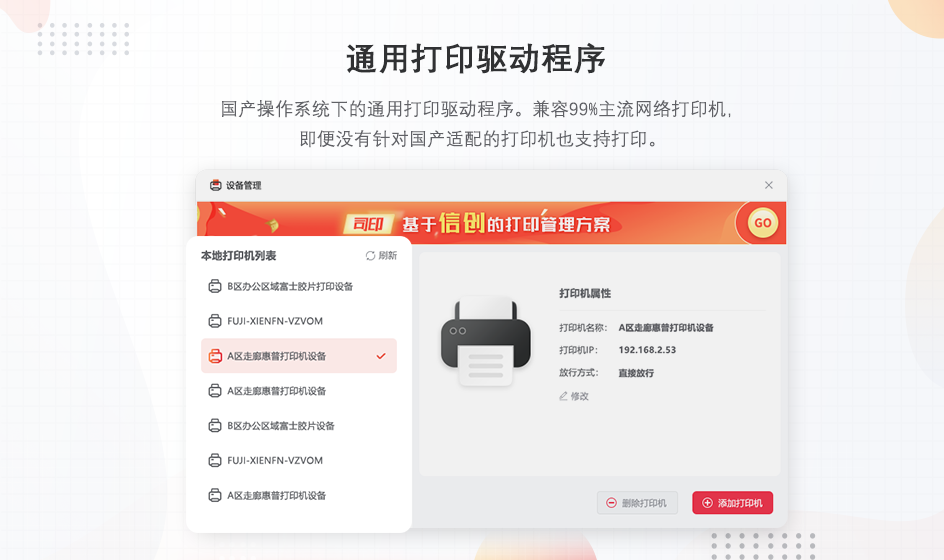
Task: Select the last A区走廊惠普打印机设备 entry
Action: [x=299, y=496]
